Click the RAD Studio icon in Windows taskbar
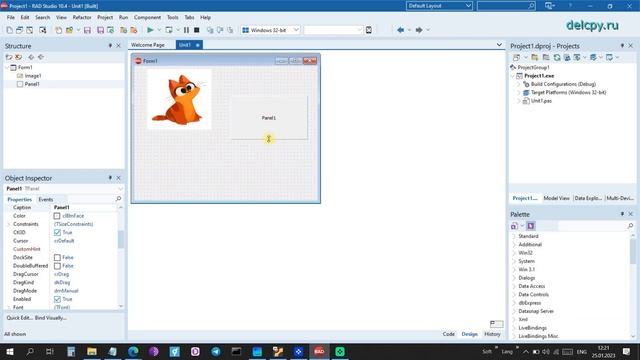The image size is (640, 360). (x=319, y=351)
